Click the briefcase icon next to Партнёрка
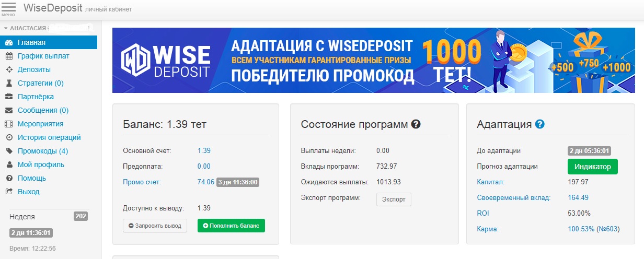Image resolution: width=644 pixels, height=259 pixels. coord(9,97)
